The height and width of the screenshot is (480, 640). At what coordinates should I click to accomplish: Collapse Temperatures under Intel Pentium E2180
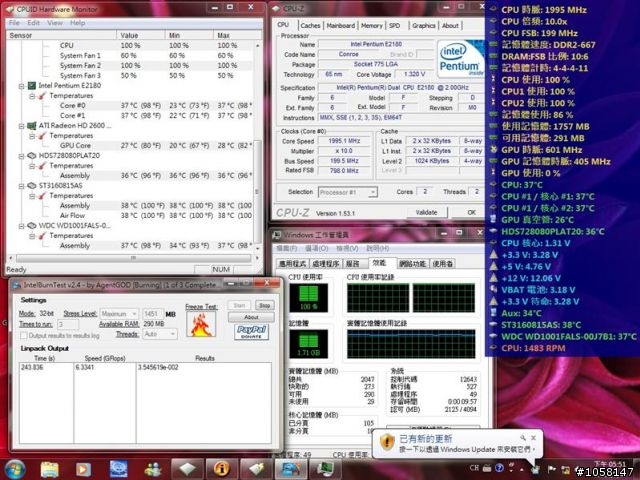[x=32, y=96]
